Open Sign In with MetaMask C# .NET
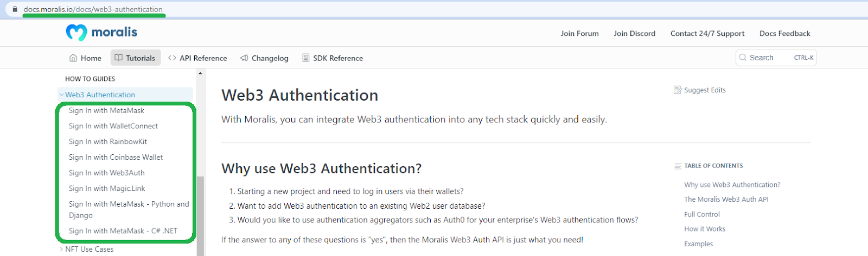Screen dimensions: 868x256 (123, 231)
